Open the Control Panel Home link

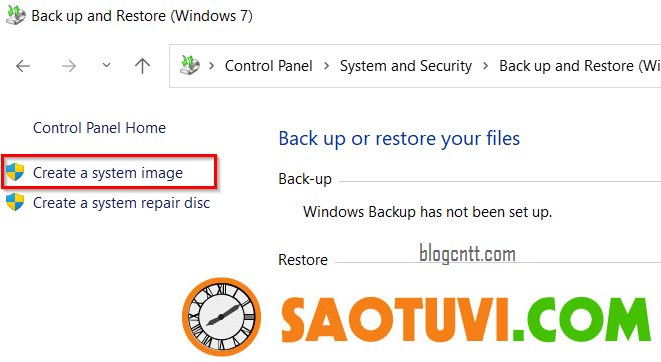pos(99,128)
